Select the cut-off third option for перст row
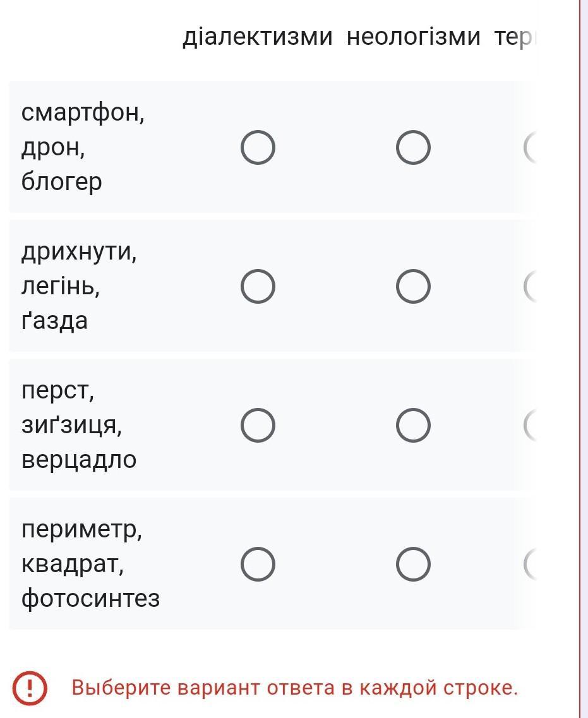 pyautogui.click(x=531, y=425)
